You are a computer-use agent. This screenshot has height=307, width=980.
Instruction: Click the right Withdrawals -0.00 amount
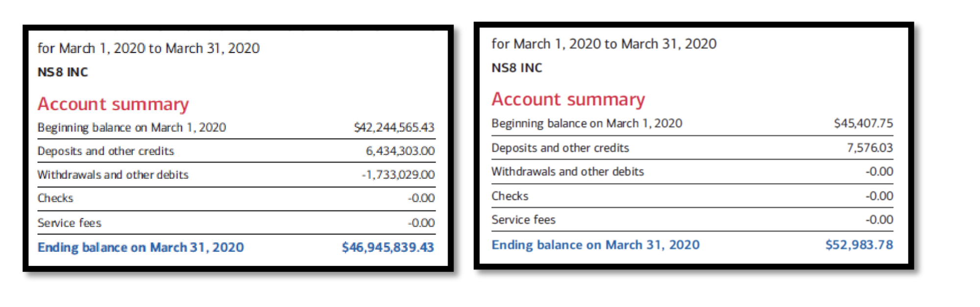[879, 171]
